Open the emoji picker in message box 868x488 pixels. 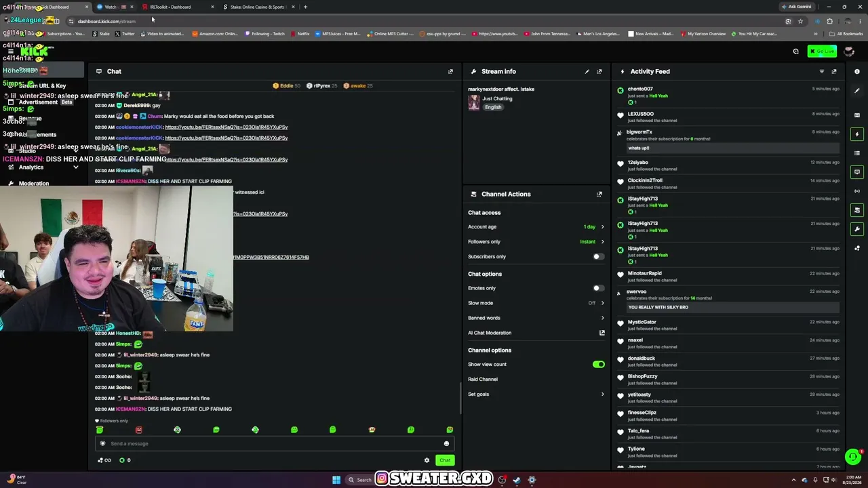pos(446,444)
